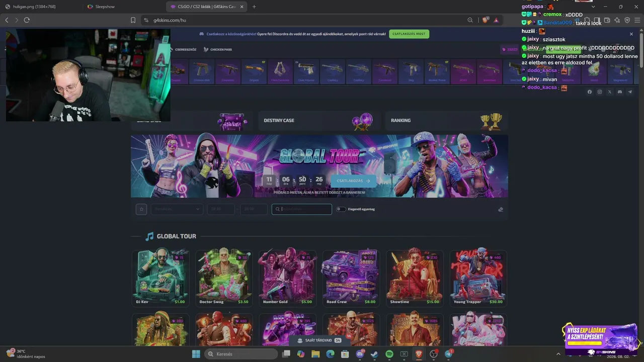Image resolution: width=644 pixels, height=362 pixels.
Task: Open the browser zoom magnifier icon
Action: [x=470, y=20]
